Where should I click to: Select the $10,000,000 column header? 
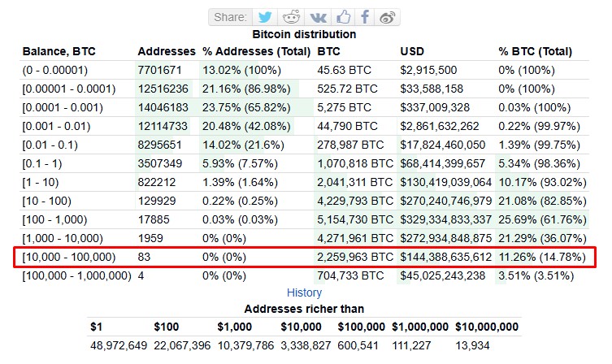click(487, 327)
